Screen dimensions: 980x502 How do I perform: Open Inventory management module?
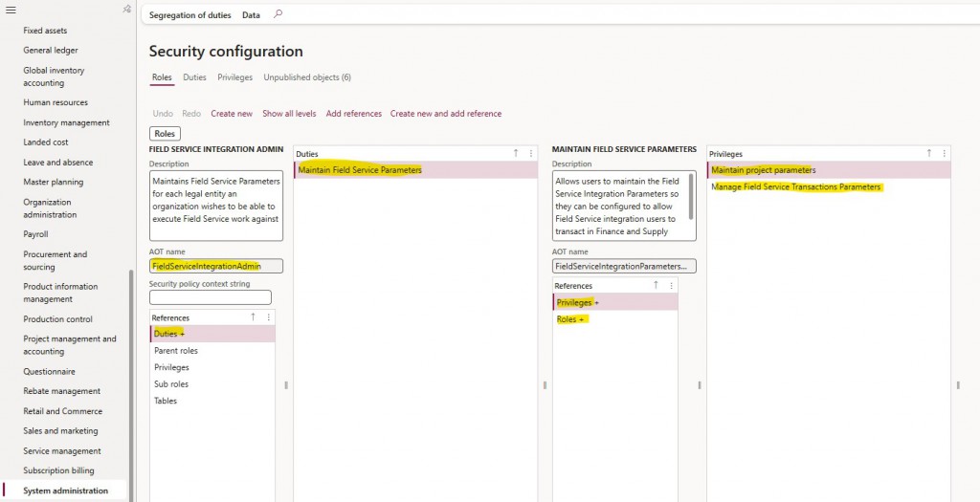point(66,123)
